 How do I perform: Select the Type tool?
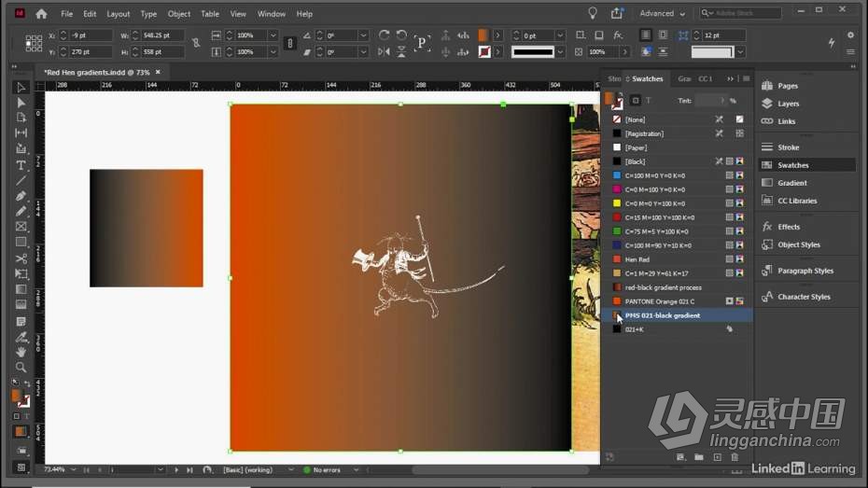[21, 165]
